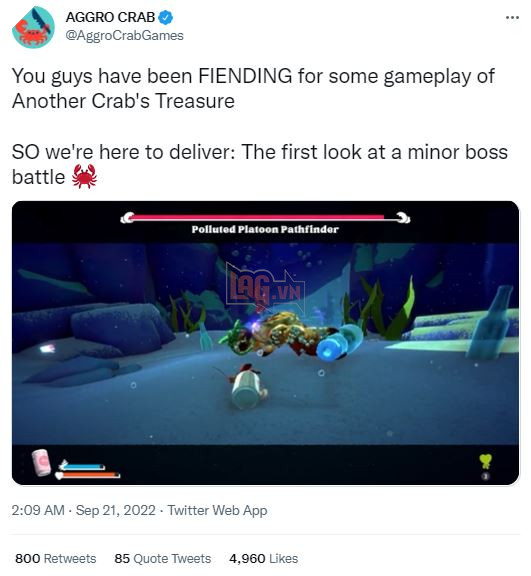
Task: View the 4,960 Likes list
Action: click(263, 558)
